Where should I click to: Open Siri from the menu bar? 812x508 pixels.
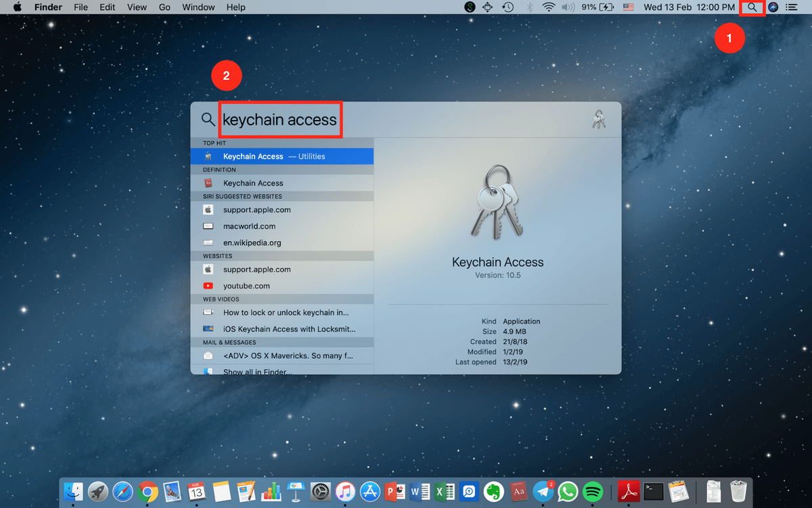[773, 7]
